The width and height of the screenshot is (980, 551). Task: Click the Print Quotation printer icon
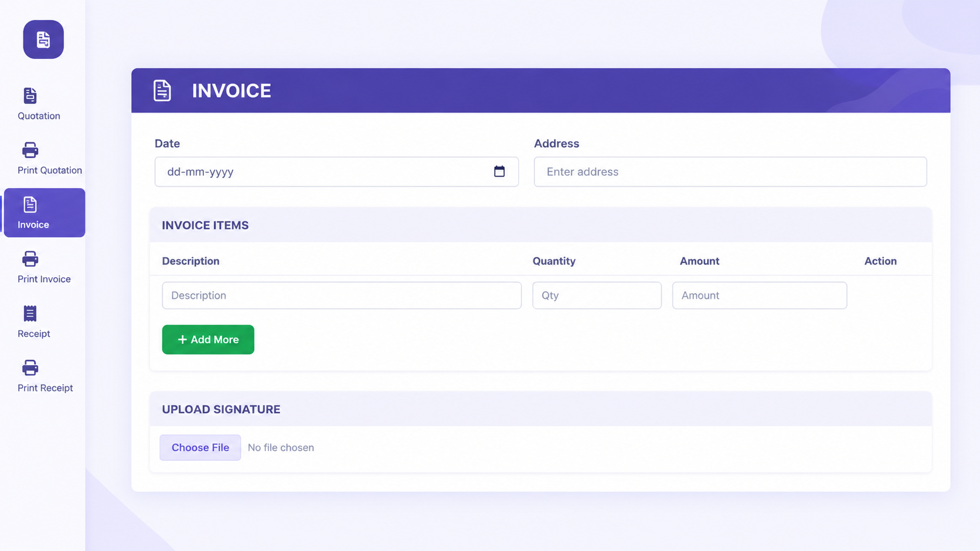(x=30, y=150)
